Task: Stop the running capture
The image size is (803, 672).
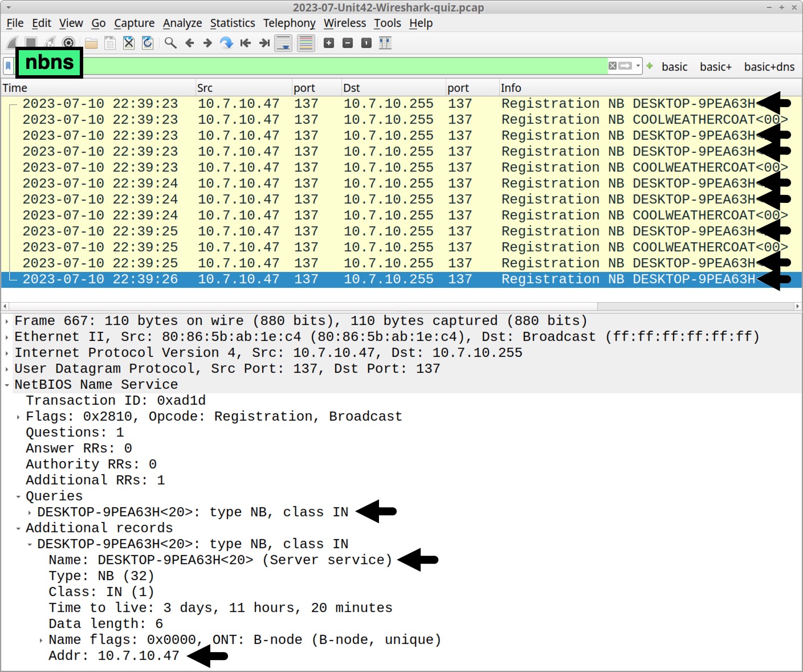Action: (x=31, y=43)
